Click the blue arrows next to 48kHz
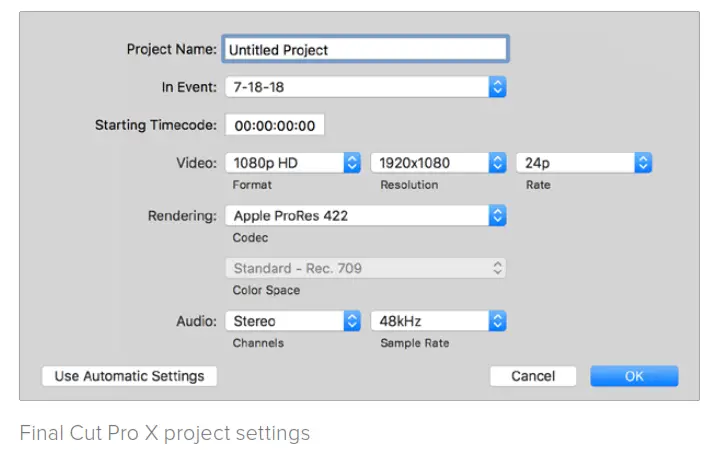Viewport: 717px width, 450px height. coord(498,321)
